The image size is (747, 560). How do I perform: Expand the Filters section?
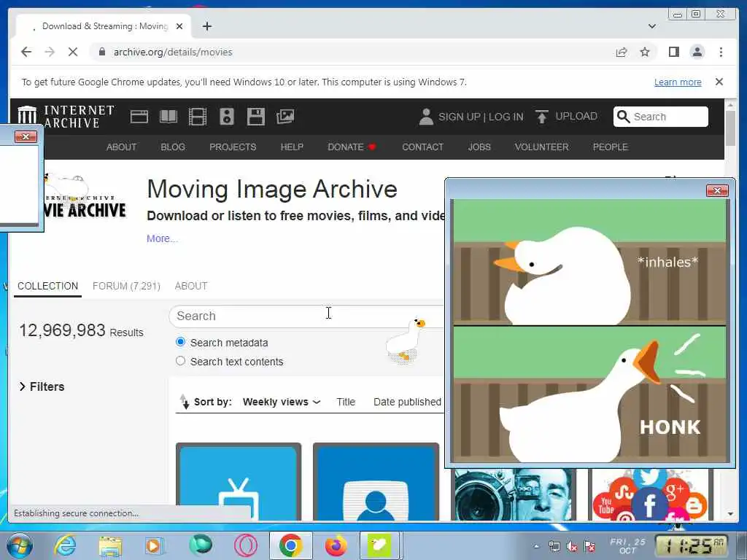coord(42,386)
